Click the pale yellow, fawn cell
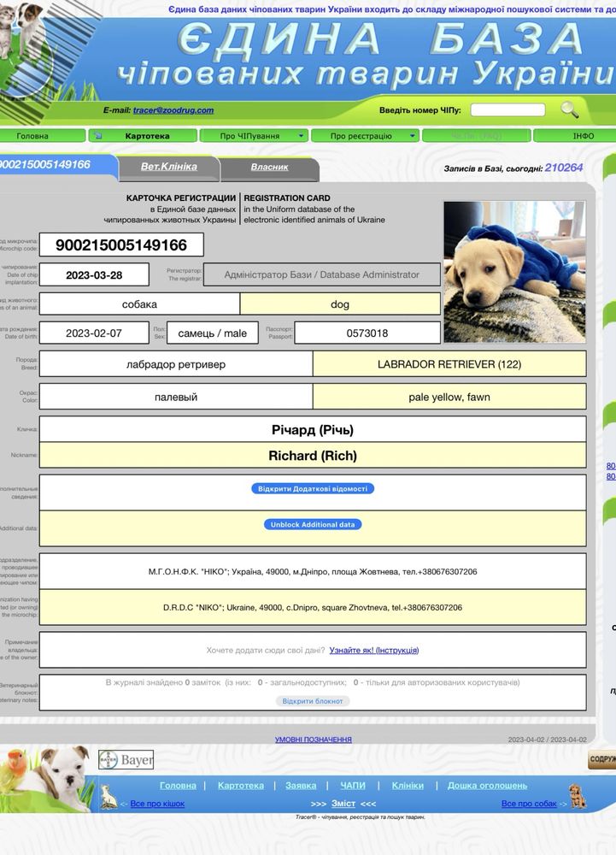This screenshot has height=855, width=616. click(449, 397)
